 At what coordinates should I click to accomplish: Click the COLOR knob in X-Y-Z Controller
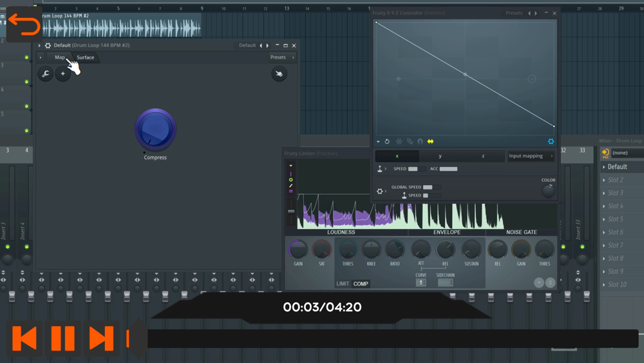(x=548, y=191)
